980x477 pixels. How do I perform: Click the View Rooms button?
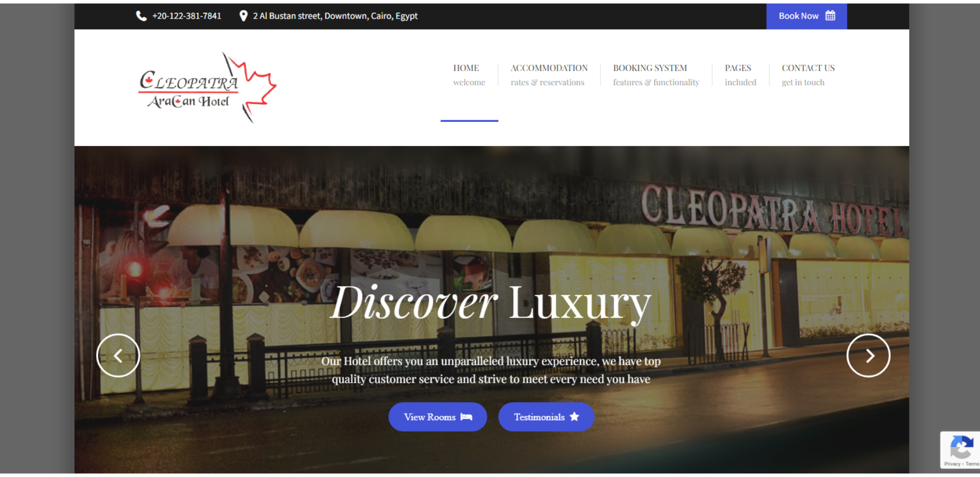pos(437,417)
